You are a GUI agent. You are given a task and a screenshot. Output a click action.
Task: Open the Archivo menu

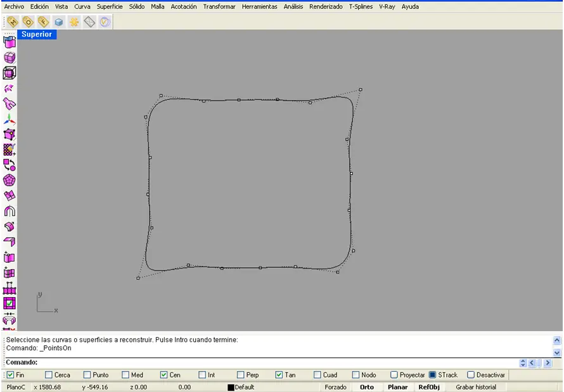coord(14,6)
